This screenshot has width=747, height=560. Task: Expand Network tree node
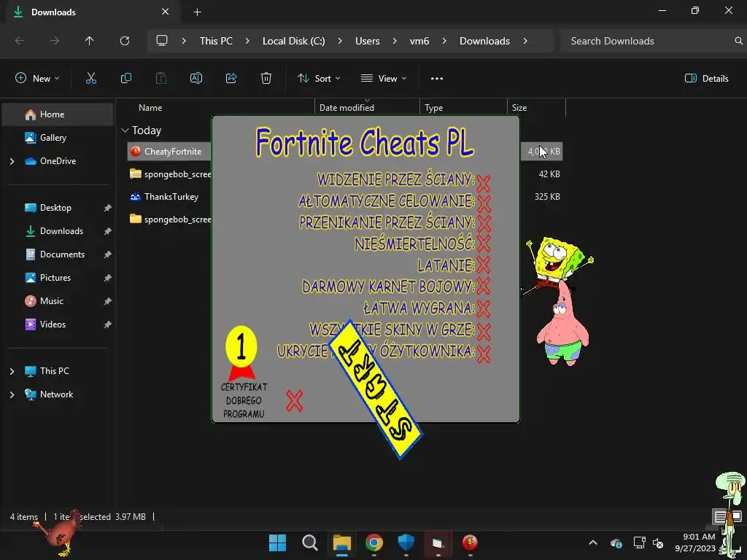coord(12,394)
